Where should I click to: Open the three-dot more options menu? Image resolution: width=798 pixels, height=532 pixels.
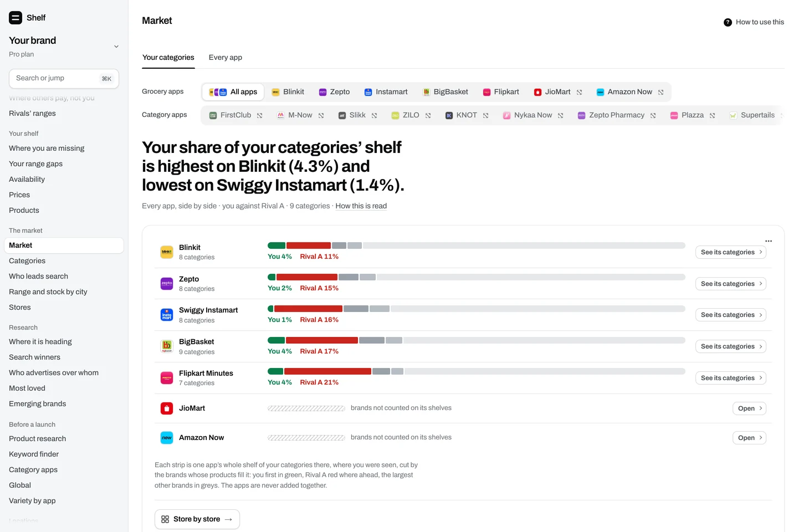click(x=769, y=241)
